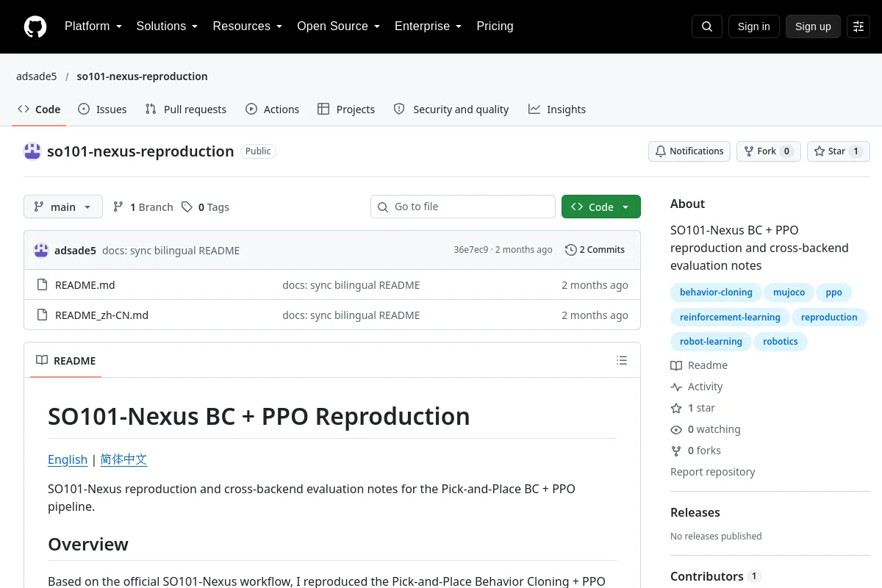Star the repository
Viewport: 882px width, 588px height.
point(839,151)
